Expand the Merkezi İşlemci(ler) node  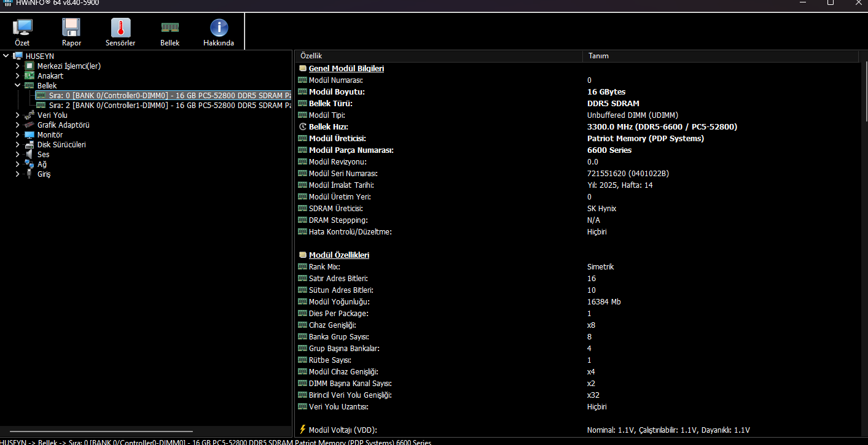[17, 66]
